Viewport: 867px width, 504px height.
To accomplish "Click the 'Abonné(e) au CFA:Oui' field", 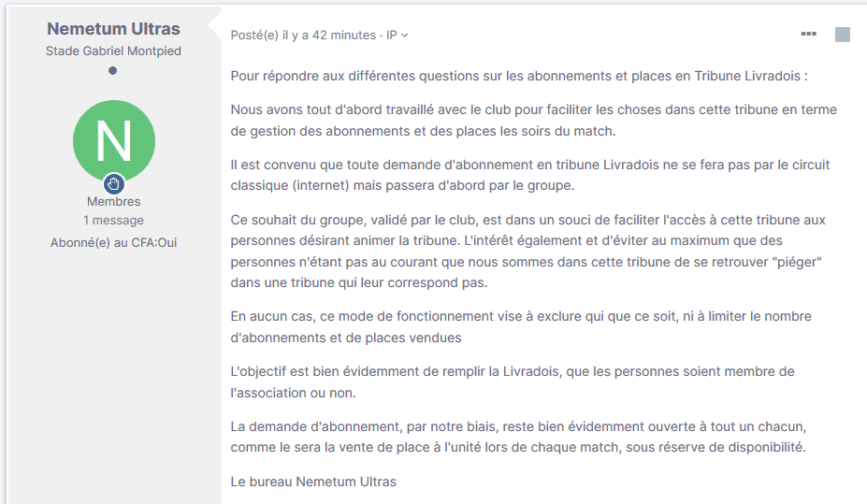I will pyautogui.click(x=113, y=242).
